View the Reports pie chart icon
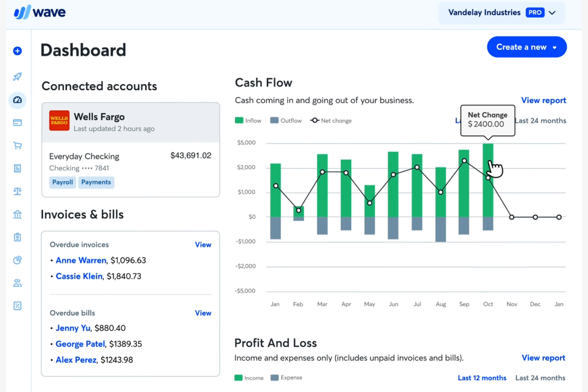The width and height of the screenshot is (588, 392). tap(17, 260)
